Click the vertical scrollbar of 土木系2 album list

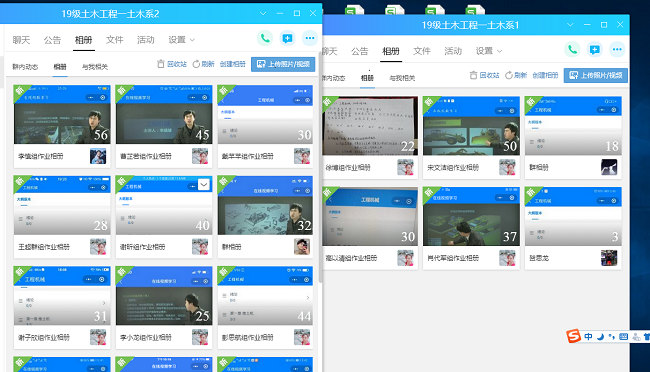320,166
